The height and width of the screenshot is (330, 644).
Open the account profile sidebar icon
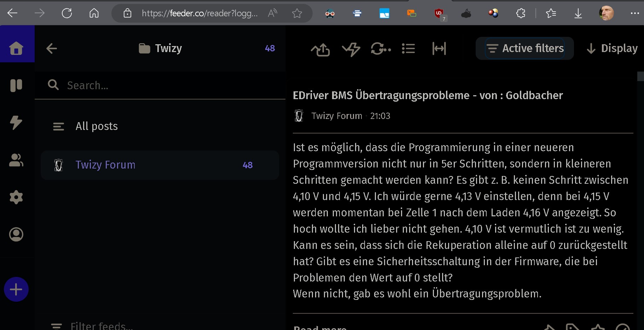pyautogui.click(x=16, y=234)
